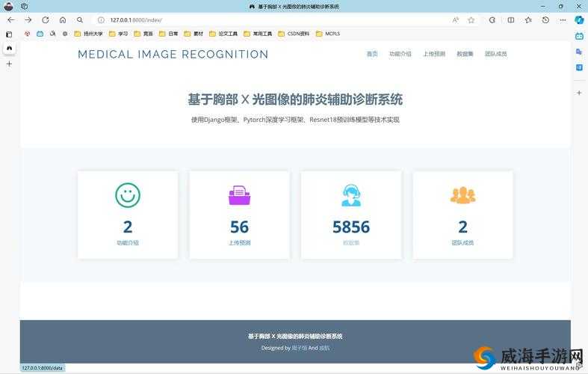Screen dimensions: 588x374
Task: Open the favorites list icon
Action: [528, 20]
